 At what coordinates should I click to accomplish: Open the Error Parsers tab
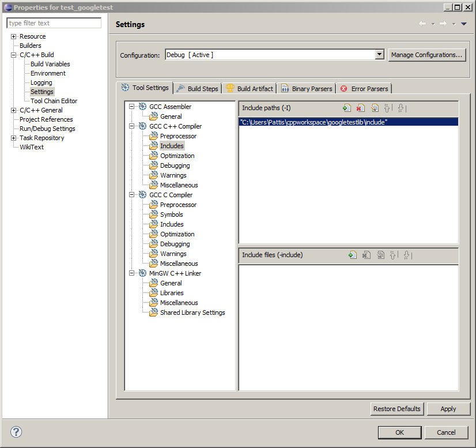(364, 89)
